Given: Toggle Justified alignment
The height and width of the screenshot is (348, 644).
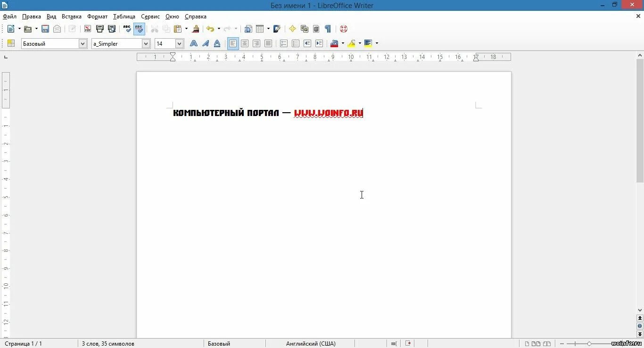Looking at the screenshot, I should click(268, 43).
